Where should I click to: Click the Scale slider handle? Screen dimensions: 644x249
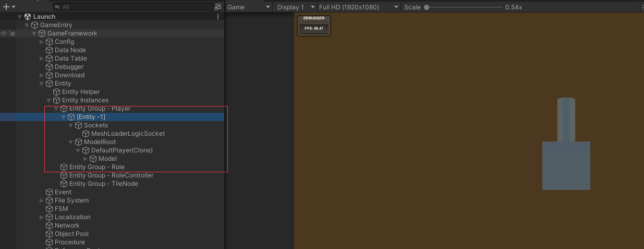coord(427,7)
